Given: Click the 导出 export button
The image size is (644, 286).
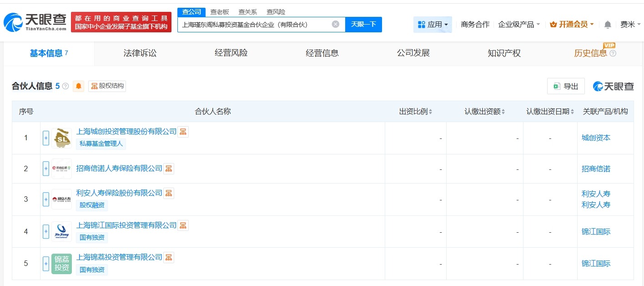Looking at the screenshot, I should (x=566, y=87).
